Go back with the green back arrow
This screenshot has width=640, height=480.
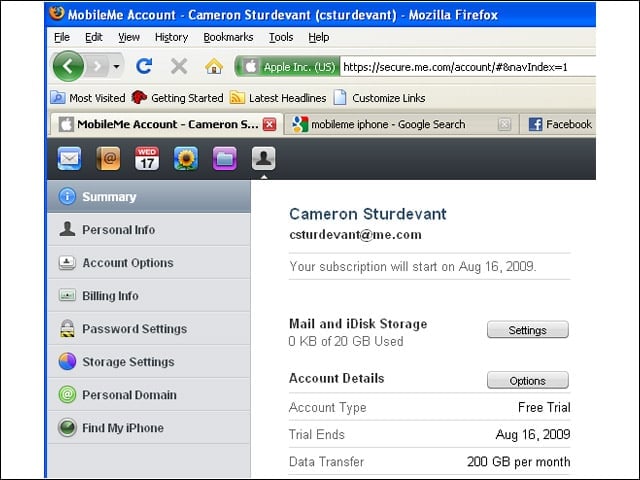pyautogui.click(x=68, y=66)
